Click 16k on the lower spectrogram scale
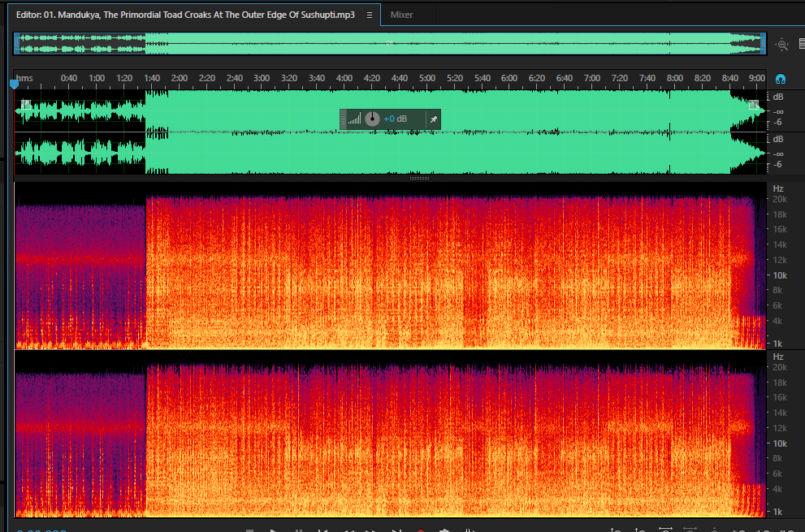The image size is (805, 532). click(780, 397)
